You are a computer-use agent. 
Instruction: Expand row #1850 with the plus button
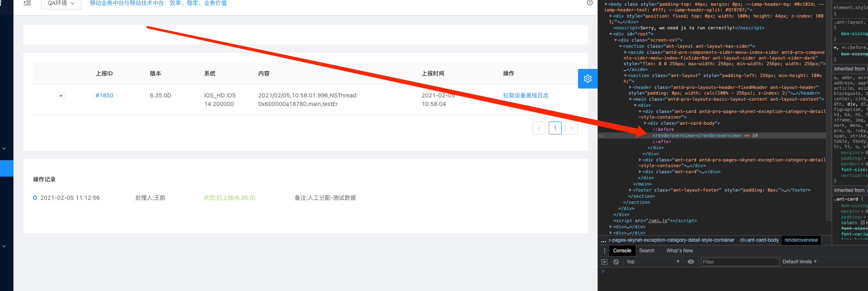pyautogui.click(x=61, y=96)
